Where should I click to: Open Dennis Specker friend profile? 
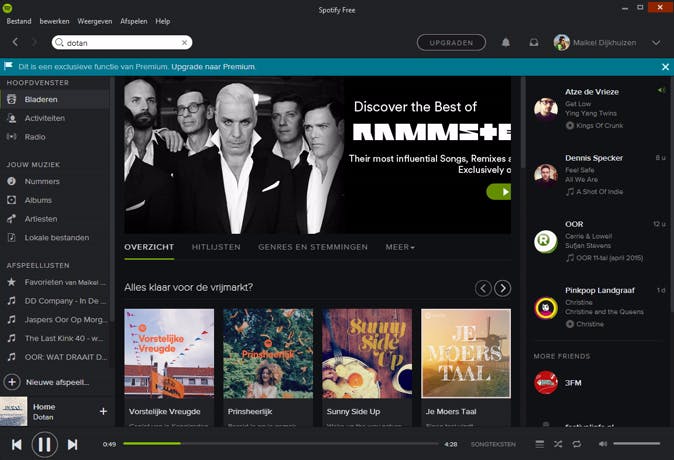[594, 158]
